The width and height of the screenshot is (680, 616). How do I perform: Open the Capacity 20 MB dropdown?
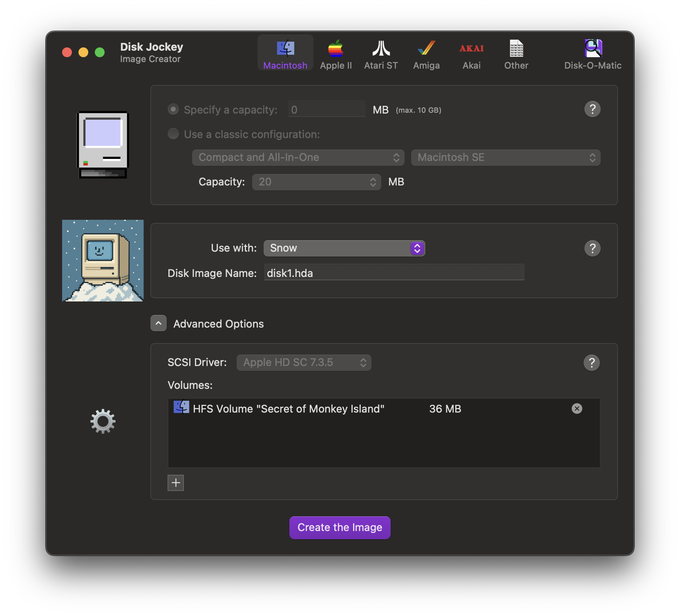(316, 182)
